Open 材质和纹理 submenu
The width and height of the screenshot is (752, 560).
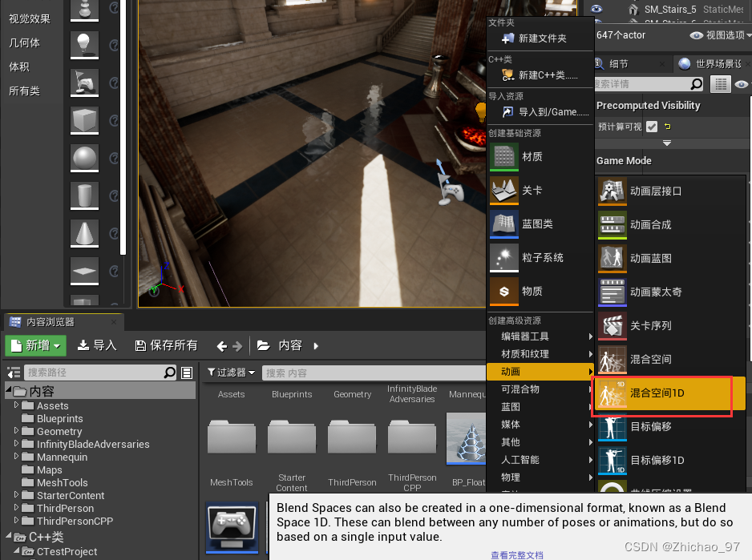[540, 354]
